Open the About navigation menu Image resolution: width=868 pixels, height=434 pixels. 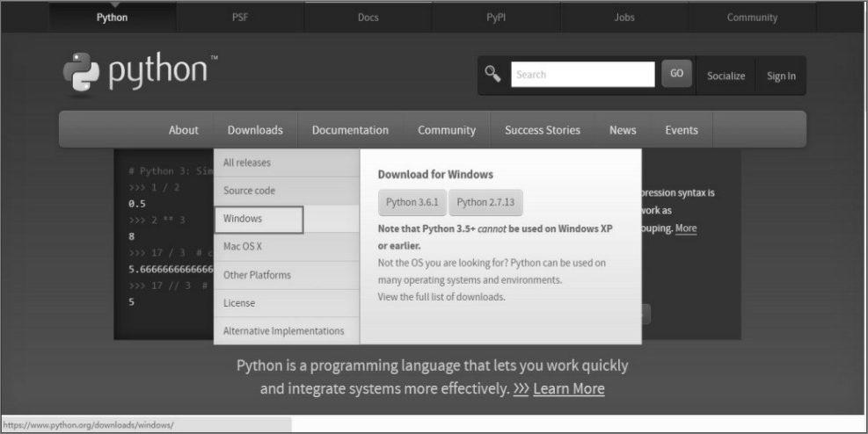click(183, 130)
